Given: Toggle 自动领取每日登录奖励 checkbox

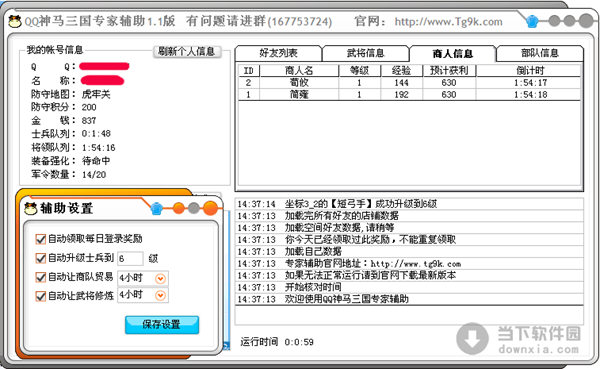Looking at the screenshot, I should coord(41,239).
